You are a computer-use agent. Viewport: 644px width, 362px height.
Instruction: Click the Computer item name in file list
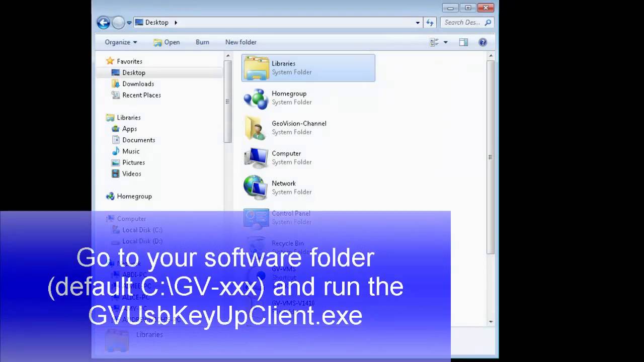[x=286, y=154]
